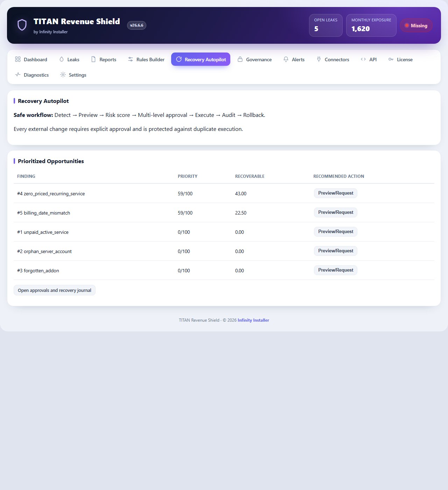Click the Recovery Autopilot refresh icon
Screen dimensions: 448x490
pos(179,59)
